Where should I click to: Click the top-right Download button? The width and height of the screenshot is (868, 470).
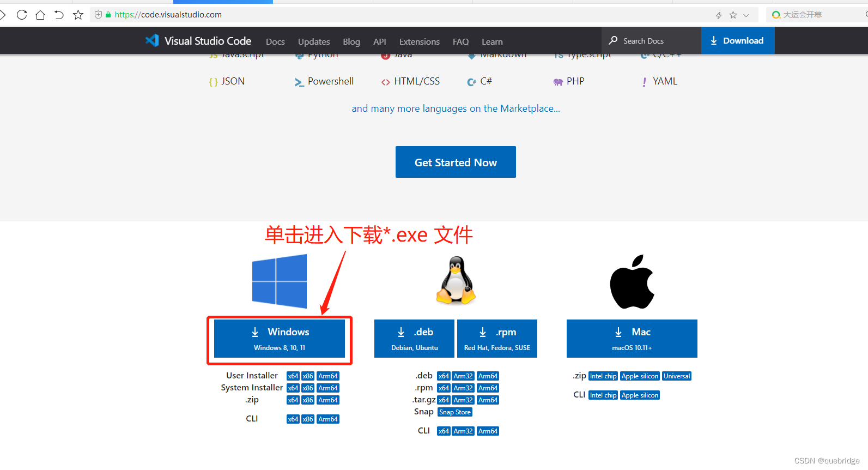coord(738,40)
